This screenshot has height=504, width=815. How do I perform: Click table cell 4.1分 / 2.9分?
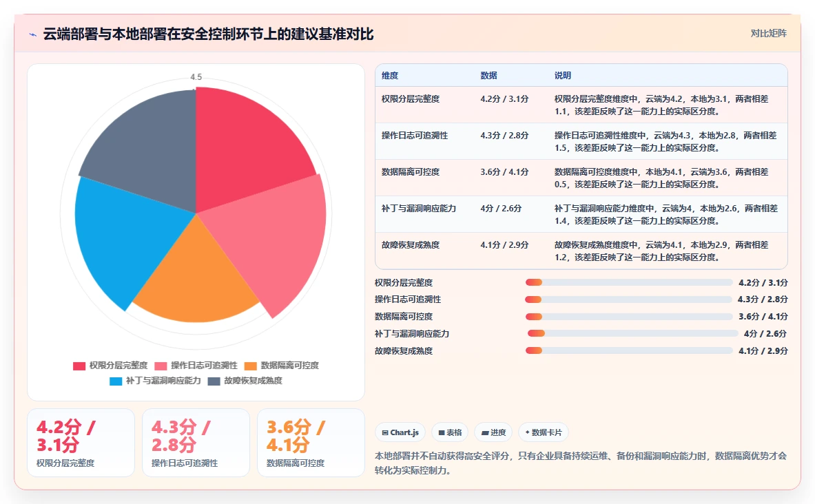504,244
